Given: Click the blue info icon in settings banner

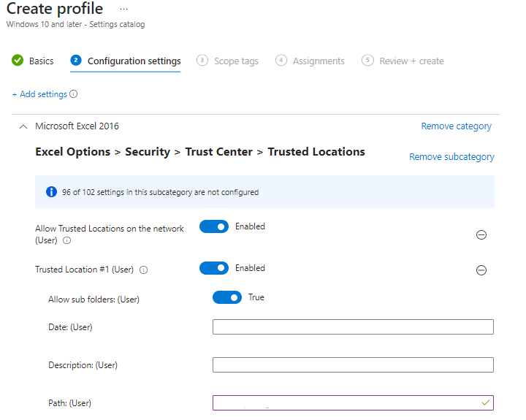Looking at the screenshot, I should (51, 192).
